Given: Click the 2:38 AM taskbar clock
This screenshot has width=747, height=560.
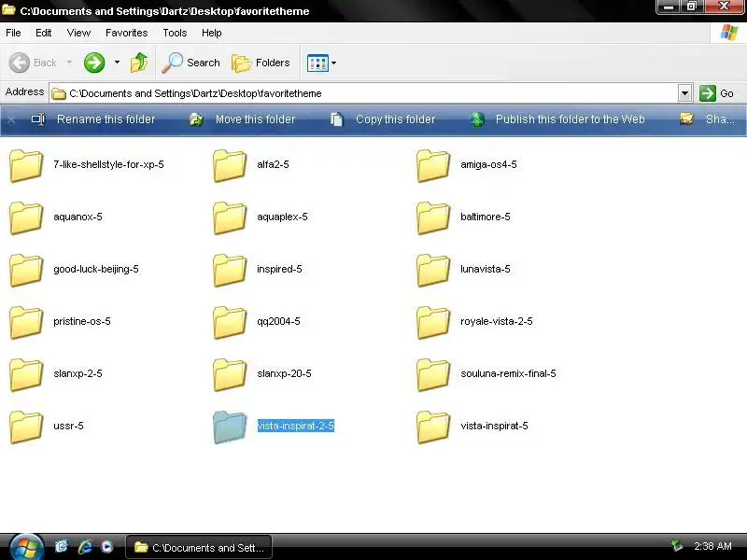Looking at the screenshot, I should click(x=712, y=546).
